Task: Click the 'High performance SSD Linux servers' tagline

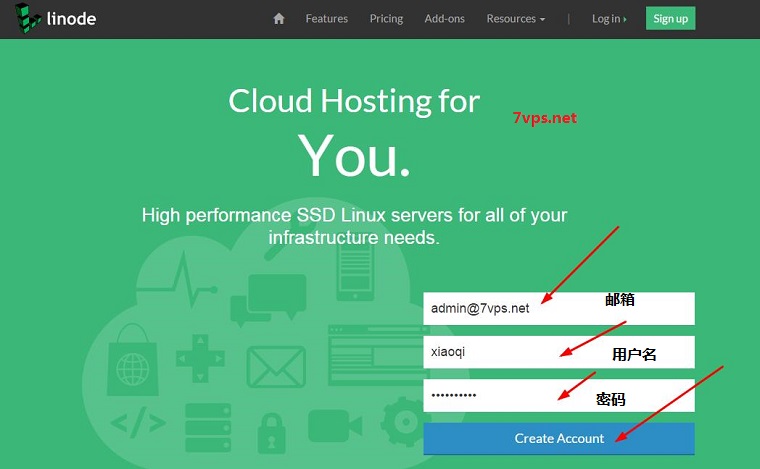Action: [354, 226]
